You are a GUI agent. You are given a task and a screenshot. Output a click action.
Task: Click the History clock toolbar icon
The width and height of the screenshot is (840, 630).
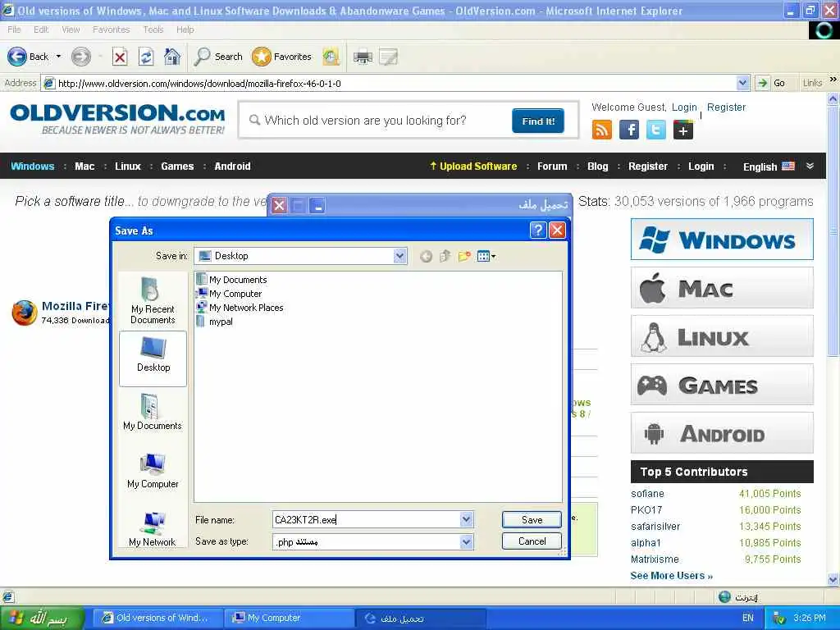click(331, 57)
